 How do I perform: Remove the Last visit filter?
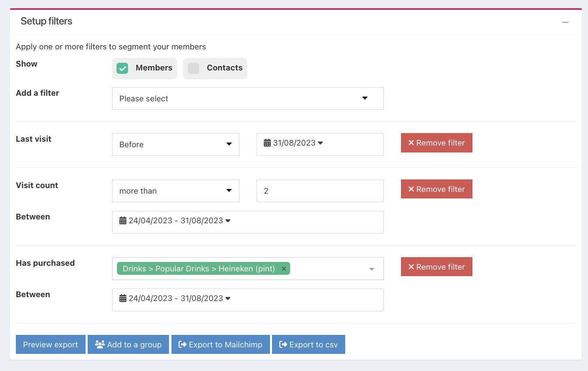(x=437, y=143)
